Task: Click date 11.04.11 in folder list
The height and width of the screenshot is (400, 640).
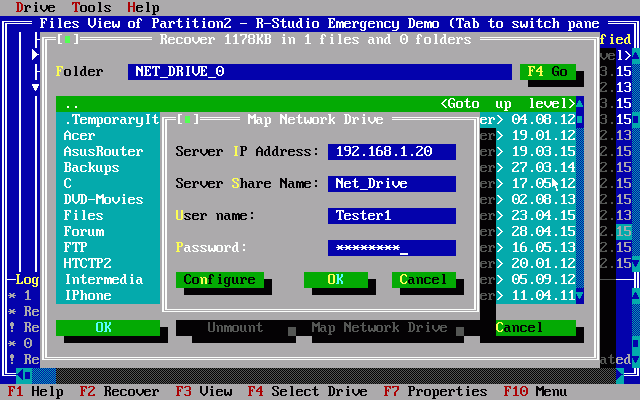Action: click(x=543, y=296)
